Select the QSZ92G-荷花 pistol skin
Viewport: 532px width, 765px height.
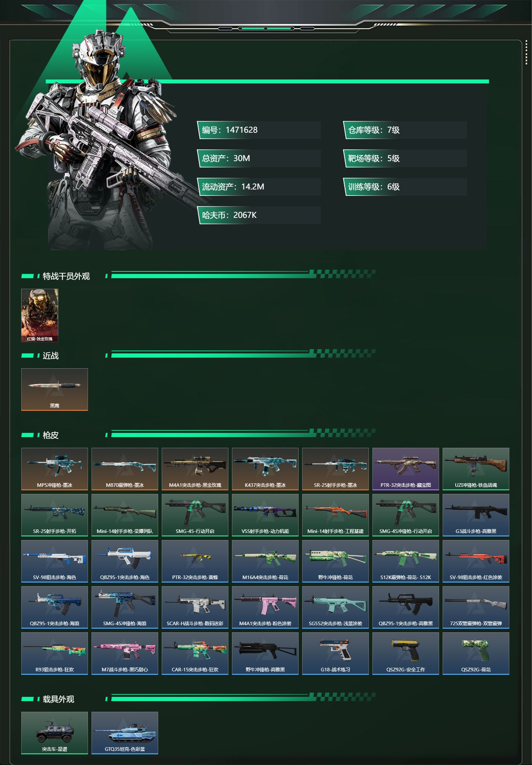[476, 654]
